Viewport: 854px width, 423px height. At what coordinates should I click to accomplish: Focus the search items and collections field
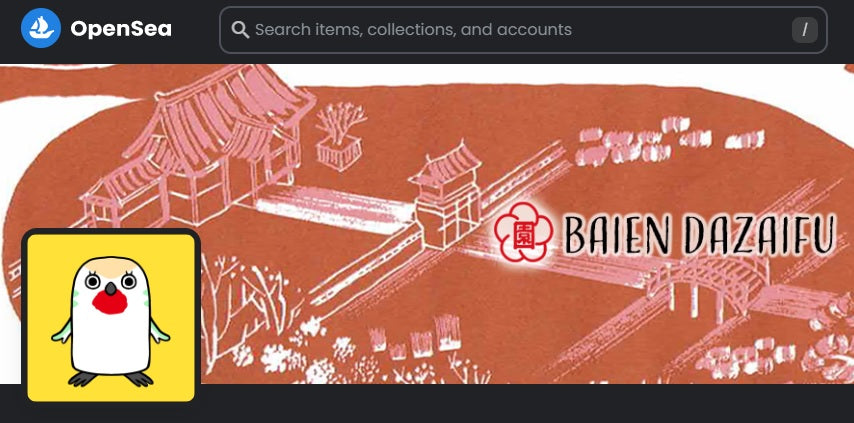tap(523, 30)
